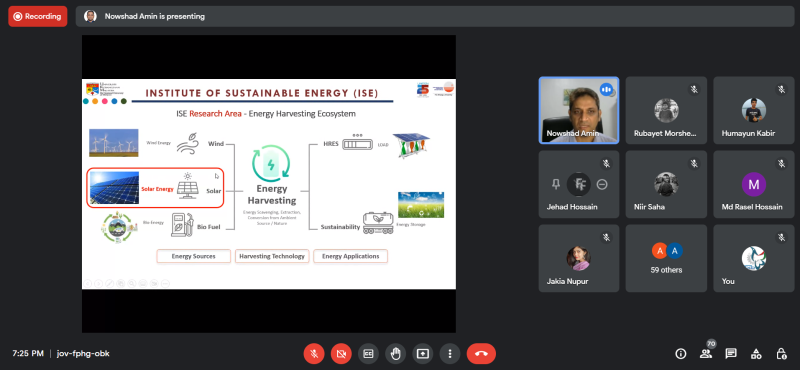
Task: Click the Harvesting Technology label on slide
Action: 272,256
